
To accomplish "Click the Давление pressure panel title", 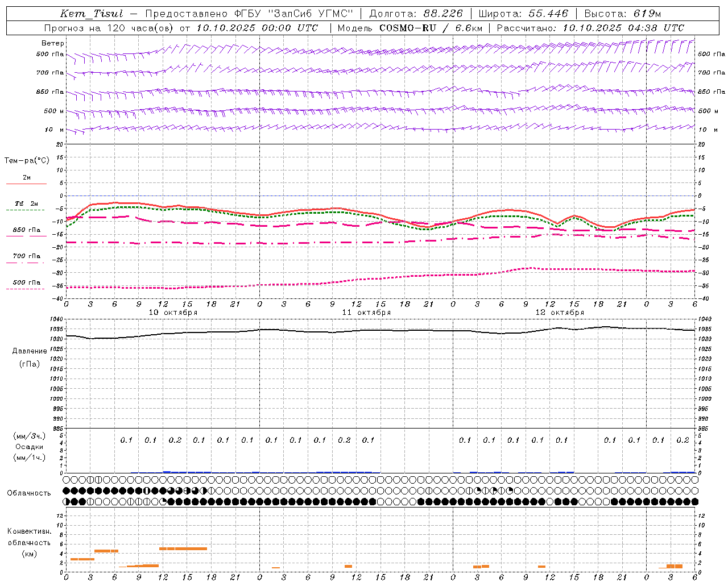I will pos(30,351).
